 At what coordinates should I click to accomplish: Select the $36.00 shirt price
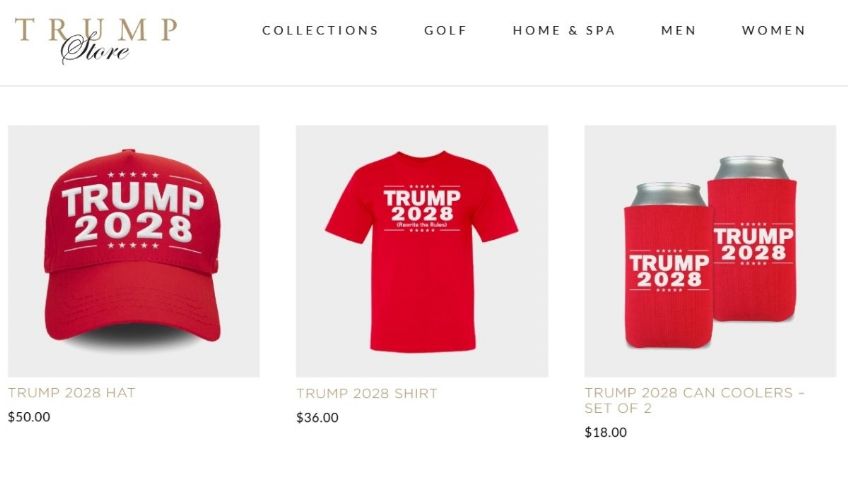[x=317, y=418]
